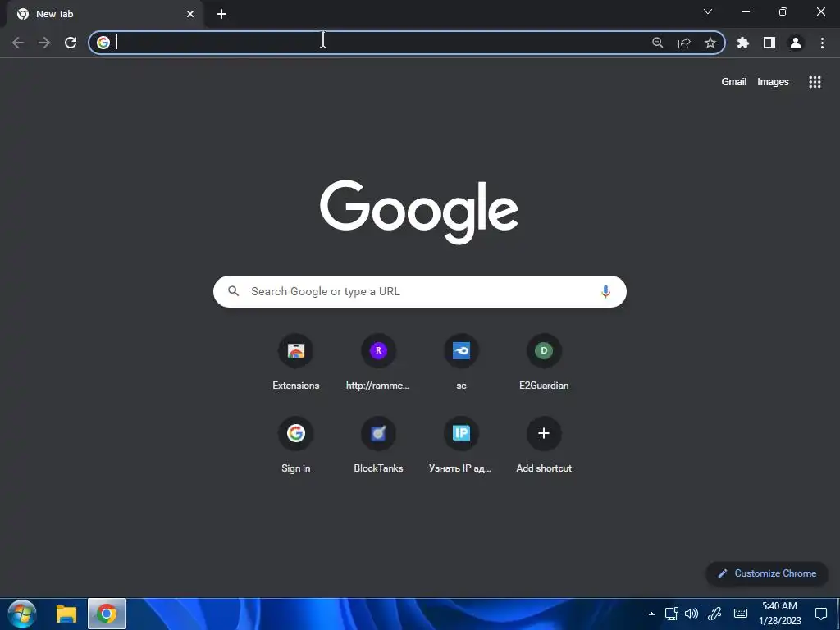Open the profile avatar menu
840x630 pixels.
point(796,43)
